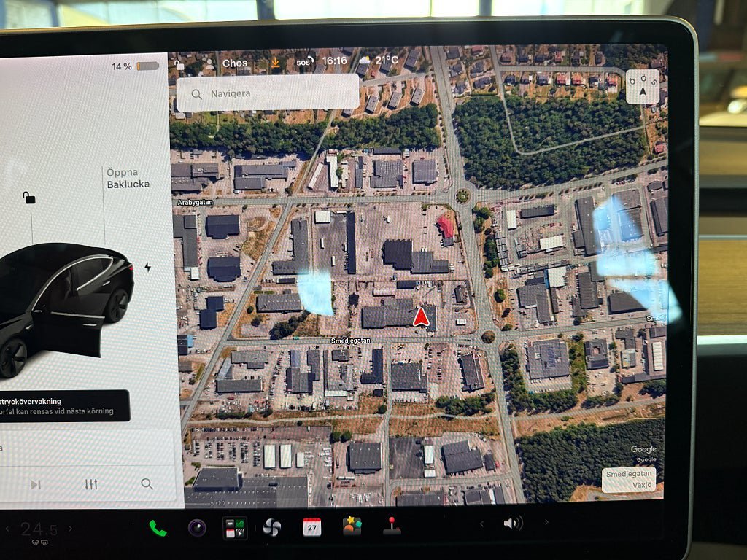Tap the 16:16 clock display
Screen dimensions: 747x560
pyautogui.click(x=334, y=61)
